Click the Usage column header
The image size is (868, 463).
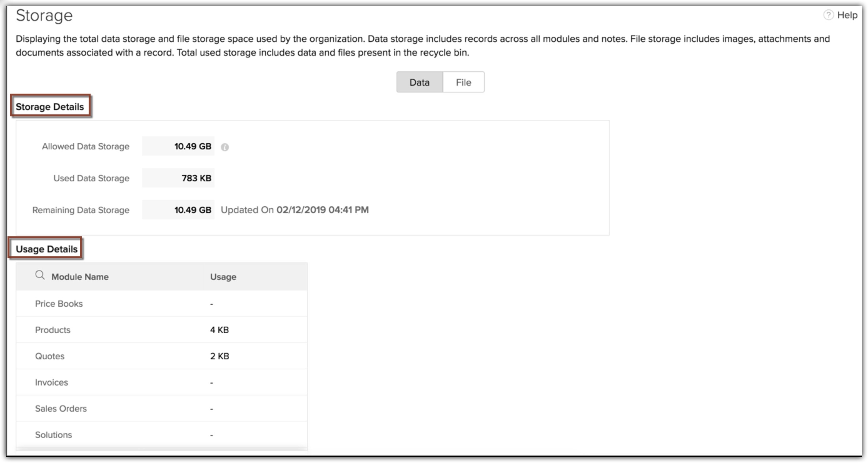coord(223,277)
